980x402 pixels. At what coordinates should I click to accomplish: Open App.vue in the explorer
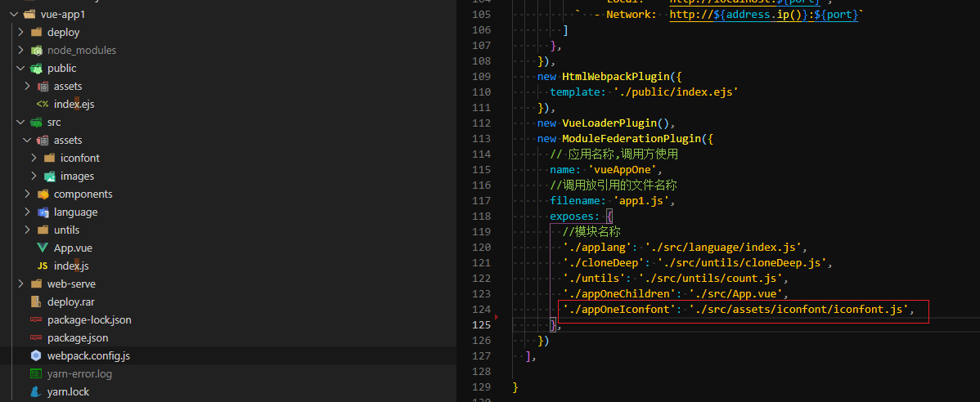pos(73,248)
